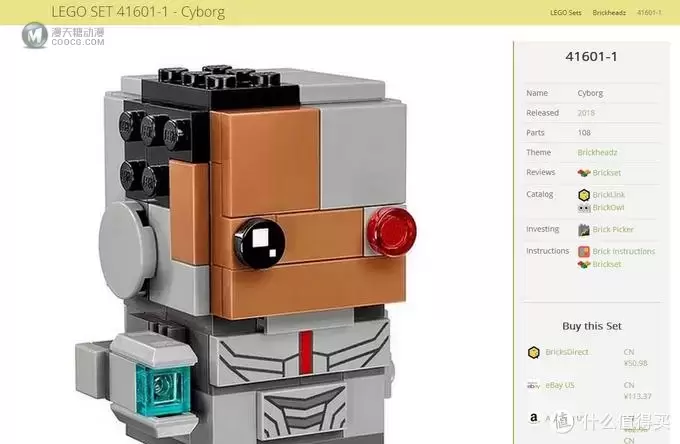The height and width of the screenshot is (444, 680).
Task: Open the LEGO Sets breadcrumb link
Action: [x=566, y=13]
